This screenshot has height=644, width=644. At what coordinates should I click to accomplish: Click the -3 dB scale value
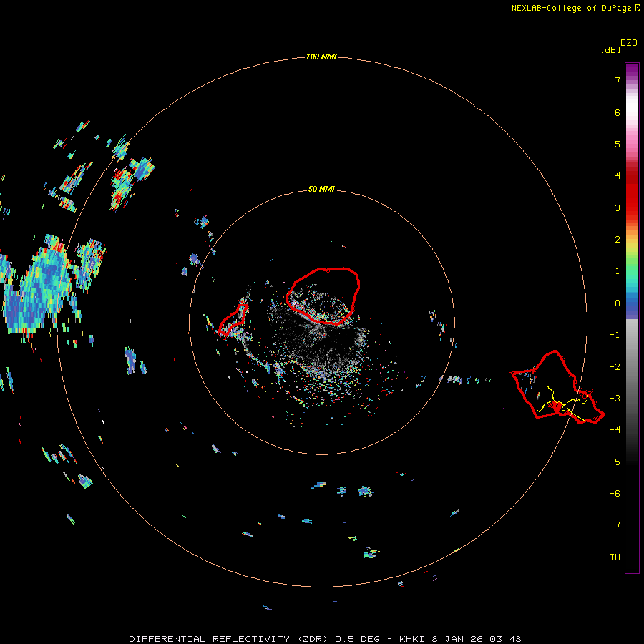615,399
